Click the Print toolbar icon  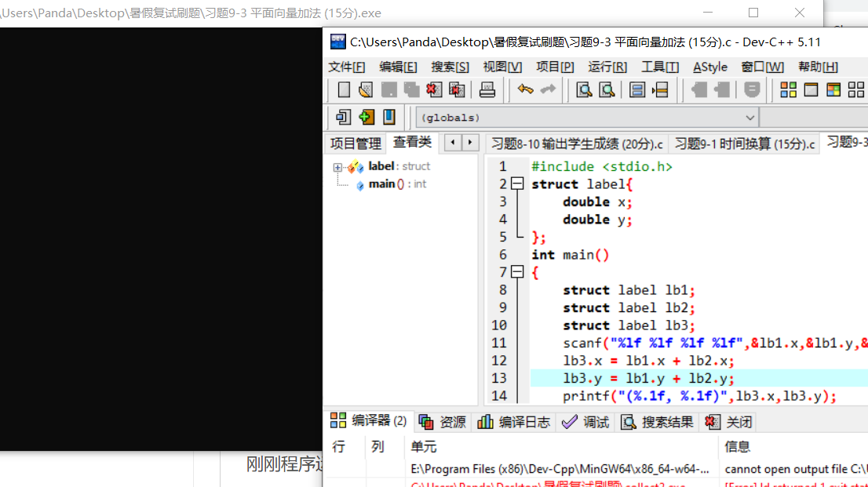(x=487, y=89)
